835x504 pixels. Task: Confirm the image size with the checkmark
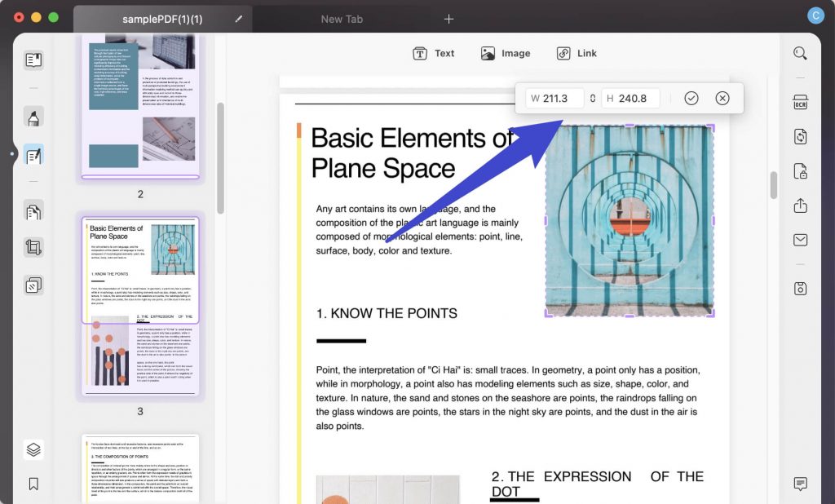pyautogui.click(x=691, y=98)
